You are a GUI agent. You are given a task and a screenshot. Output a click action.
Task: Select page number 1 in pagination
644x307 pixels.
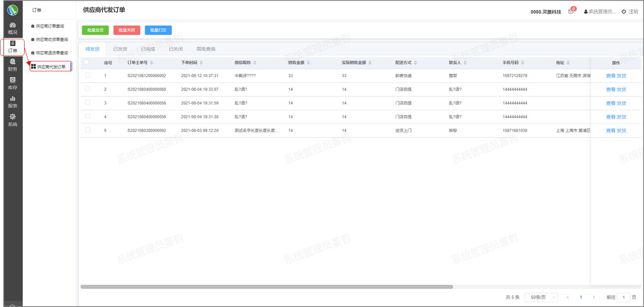coord(581,297)
